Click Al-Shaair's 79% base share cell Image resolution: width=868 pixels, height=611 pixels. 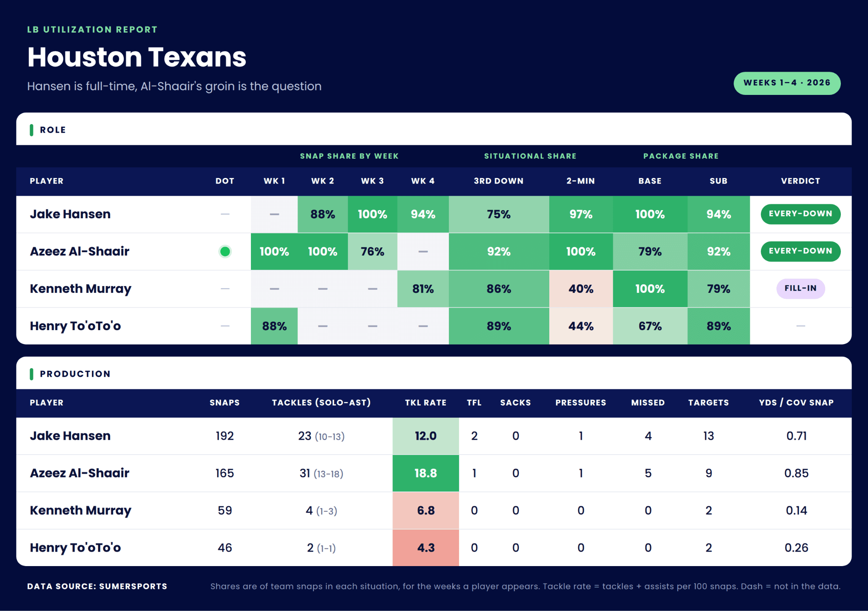pos(650,251)
